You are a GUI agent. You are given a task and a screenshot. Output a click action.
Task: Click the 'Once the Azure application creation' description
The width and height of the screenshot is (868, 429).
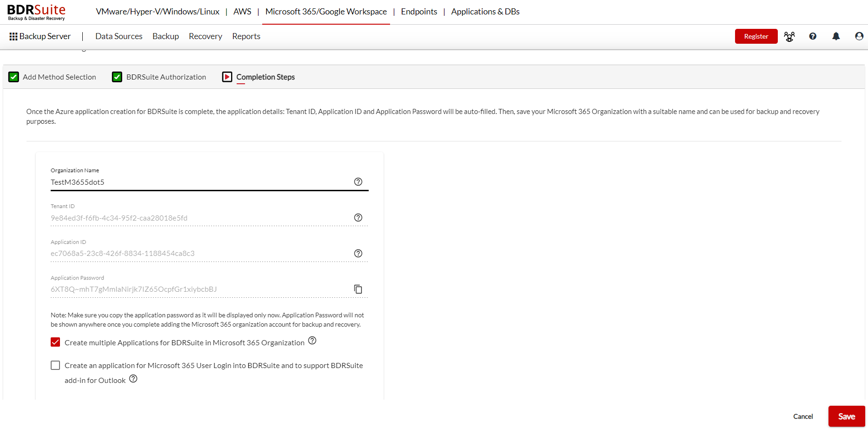click(423, 116)
